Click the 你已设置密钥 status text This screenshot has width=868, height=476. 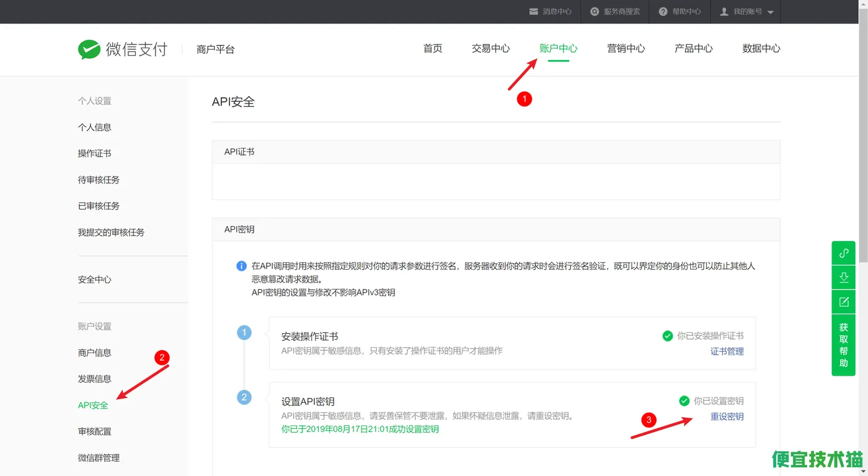719,401
